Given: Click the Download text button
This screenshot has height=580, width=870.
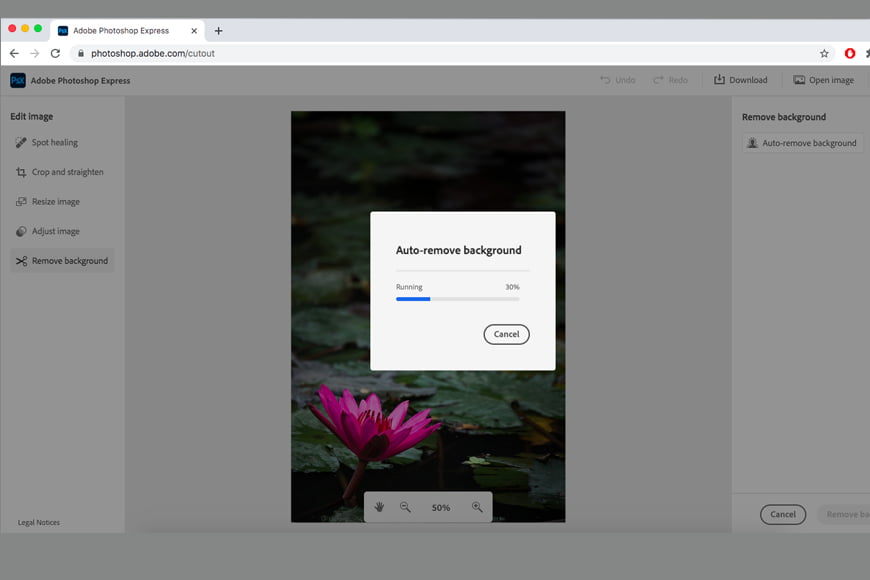Looking at the screenshot, I should coord(748,80).
